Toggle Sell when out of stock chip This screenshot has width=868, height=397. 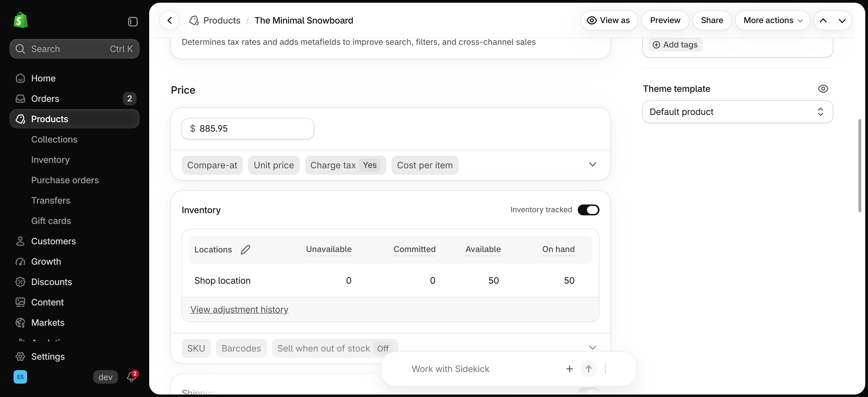tap(335, 348)
